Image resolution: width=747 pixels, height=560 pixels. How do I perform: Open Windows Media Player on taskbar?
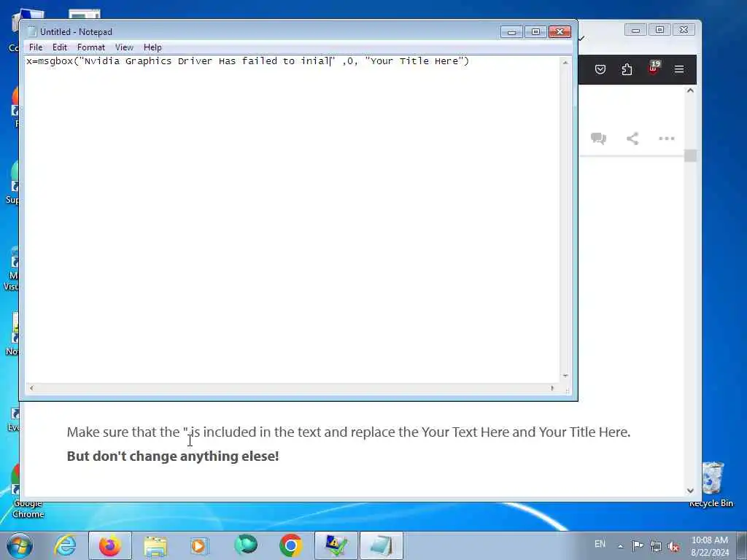coord(199,545)
